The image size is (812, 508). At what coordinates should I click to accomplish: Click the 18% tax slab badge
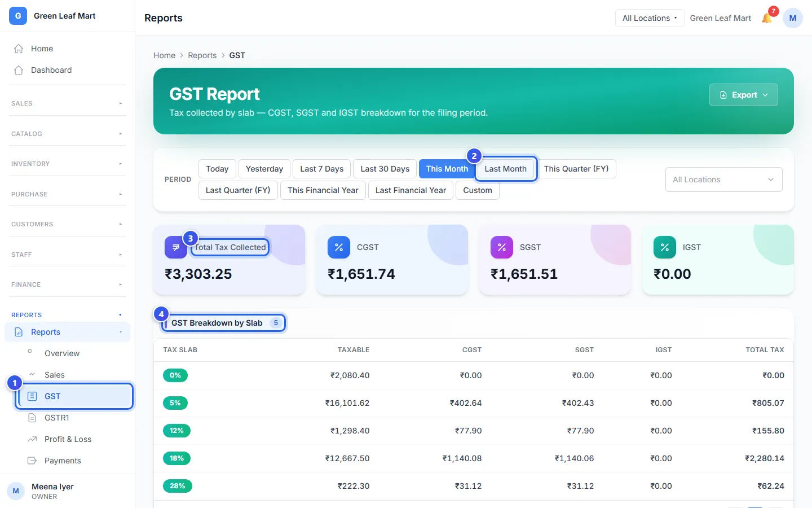tap(176, 458)
